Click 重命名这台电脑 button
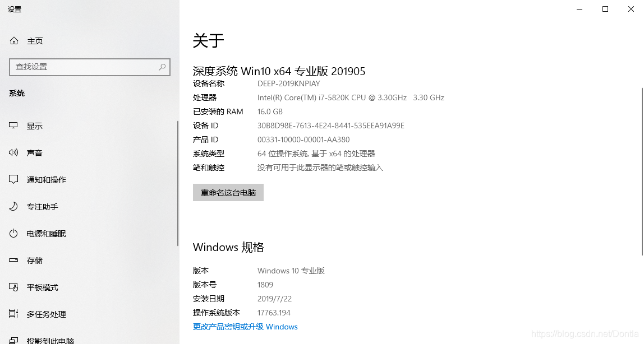Image resolution: width=644 pixels, height=344 pixels. (x=228, y=192)
